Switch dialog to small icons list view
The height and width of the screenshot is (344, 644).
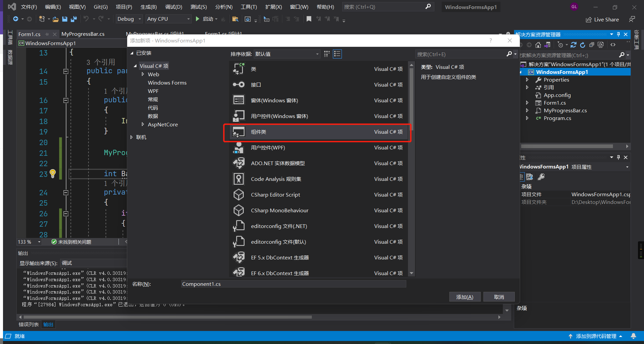coord(338,54)
